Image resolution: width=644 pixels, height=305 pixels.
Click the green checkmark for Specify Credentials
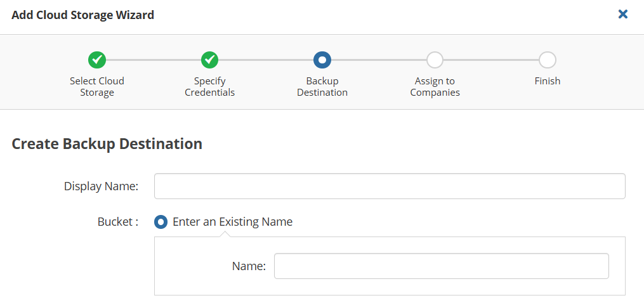pos(209,60)
